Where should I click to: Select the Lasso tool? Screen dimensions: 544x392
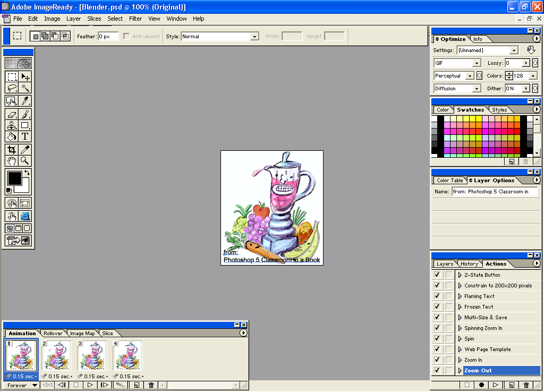(x=12, y=88)
